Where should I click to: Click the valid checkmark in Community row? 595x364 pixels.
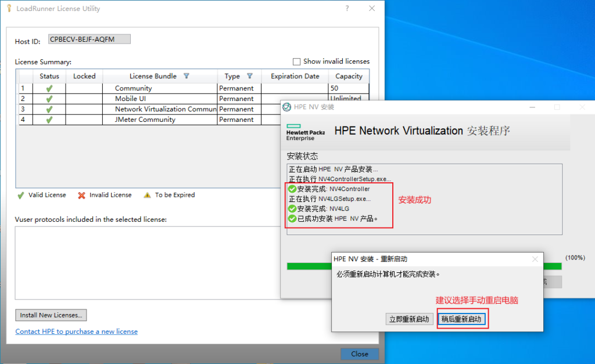pyautogui.click(x=49, y=88)
